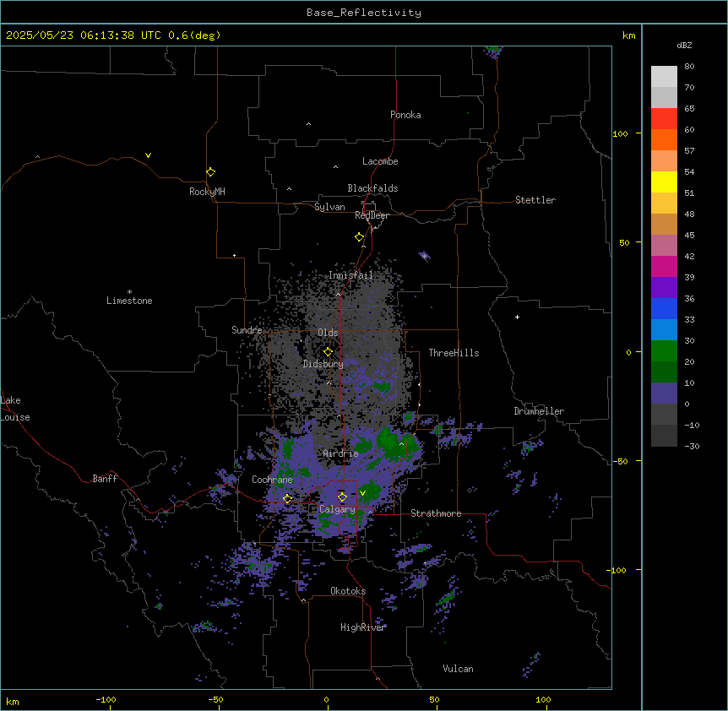Viewport: 728px width, 711px height.
Task: Select the bright yellow 51–54 dBZ swatch
Action: 664,182
